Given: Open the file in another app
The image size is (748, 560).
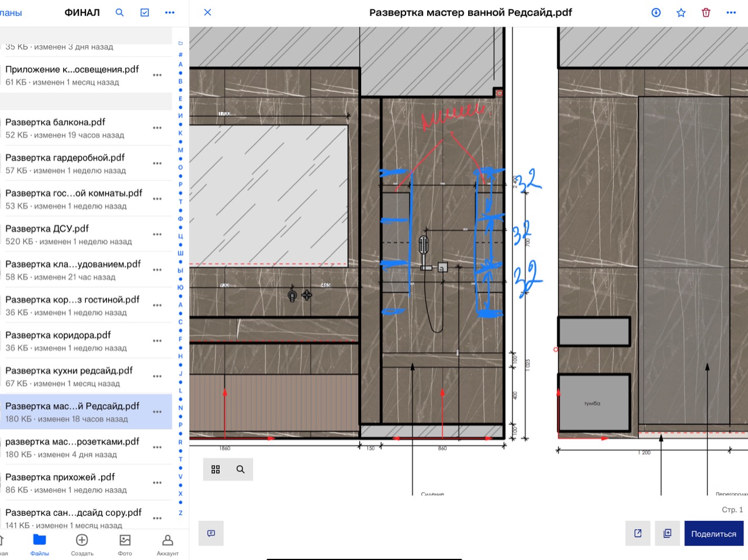Looking at the screenshot, I should 638,533.
